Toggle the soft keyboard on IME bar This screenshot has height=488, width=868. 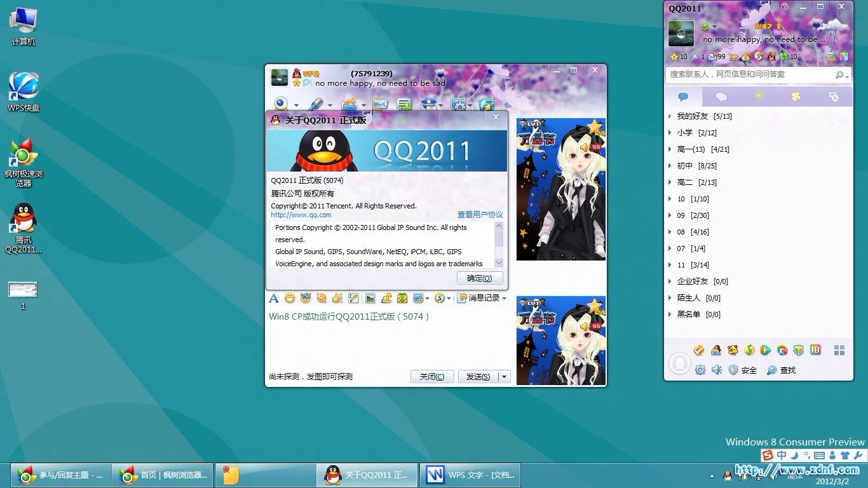coord(820,455)
